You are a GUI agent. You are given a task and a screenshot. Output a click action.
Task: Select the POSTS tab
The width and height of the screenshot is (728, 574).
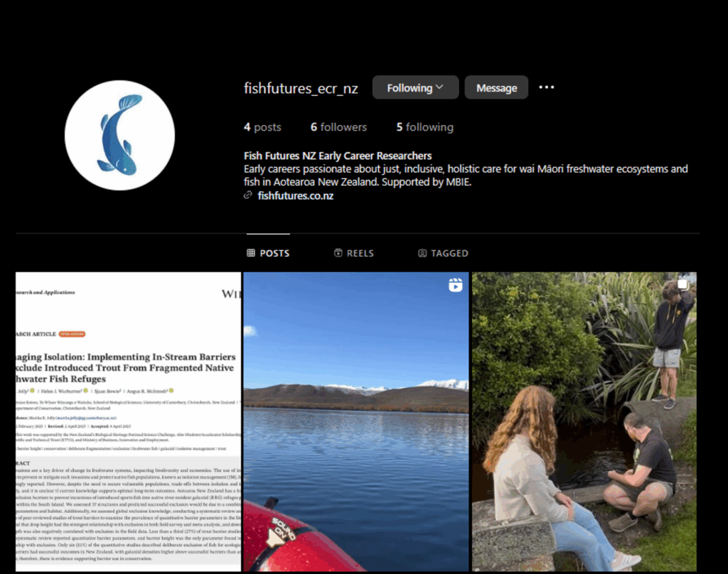[268, 253]
